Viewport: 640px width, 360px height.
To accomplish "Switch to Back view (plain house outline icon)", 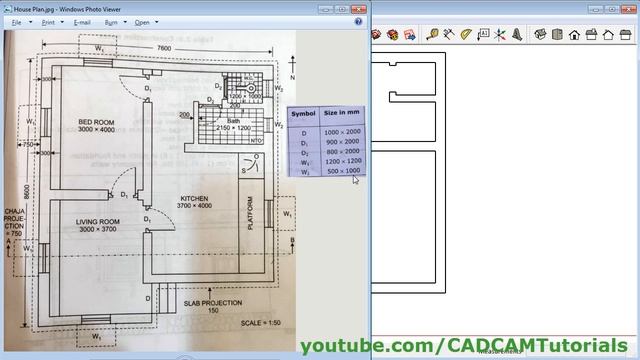I will (x=608, y=34).
